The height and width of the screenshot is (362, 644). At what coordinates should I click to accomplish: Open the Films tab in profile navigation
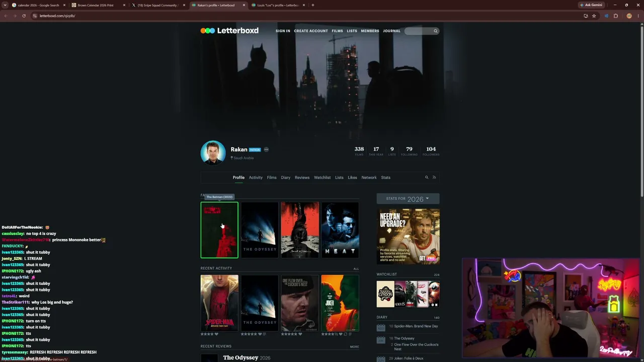pos(272,177)
